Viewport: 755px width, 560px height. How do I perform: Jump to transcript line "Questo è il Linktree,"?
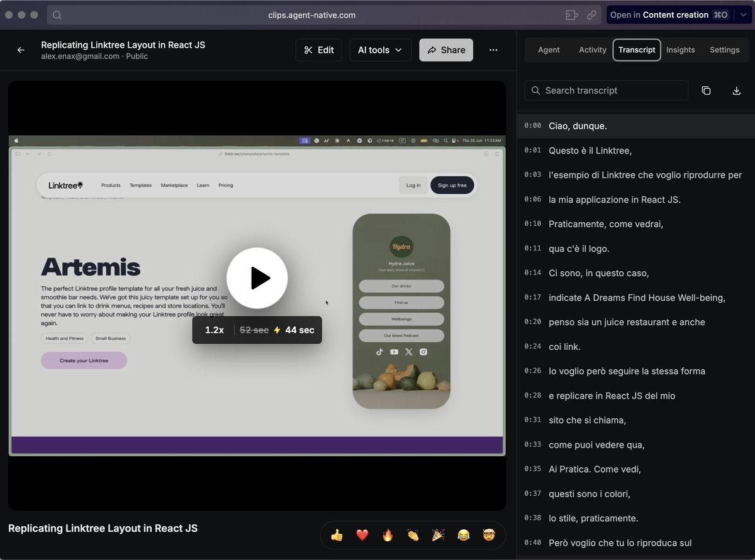(635, 150)
